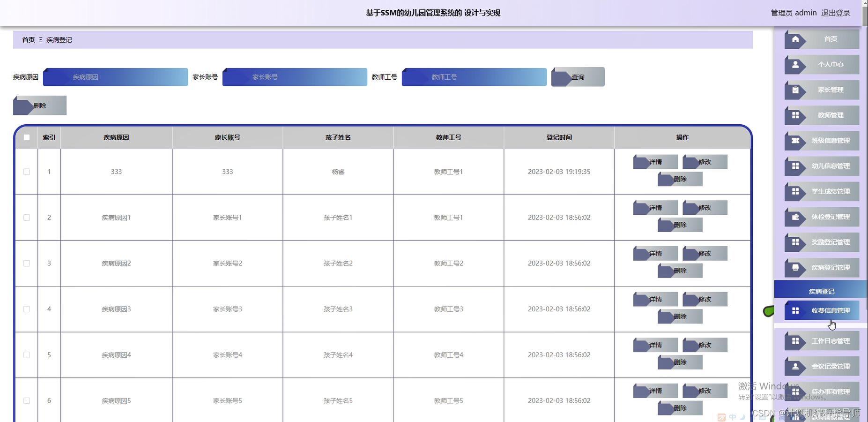
Task: Open 首页 via the sidebar home icon
Action: [795, 39]
